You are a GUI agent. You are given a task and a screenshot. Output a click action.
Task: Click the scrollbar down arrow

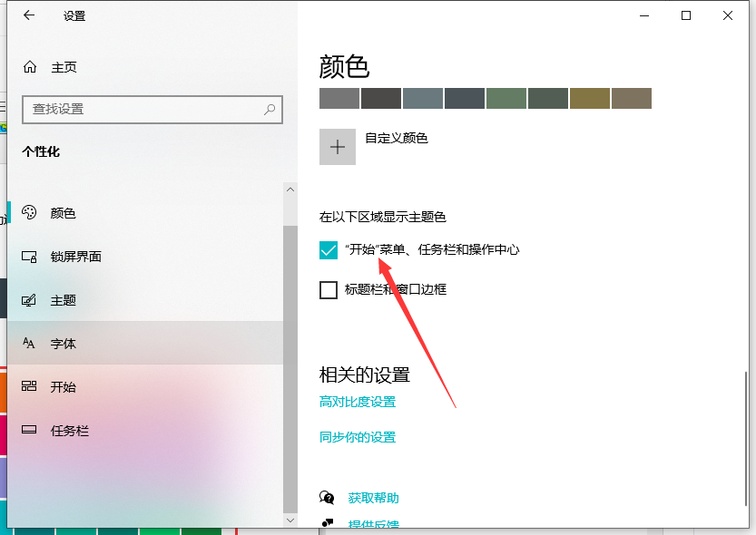click(x=290, y=521)
